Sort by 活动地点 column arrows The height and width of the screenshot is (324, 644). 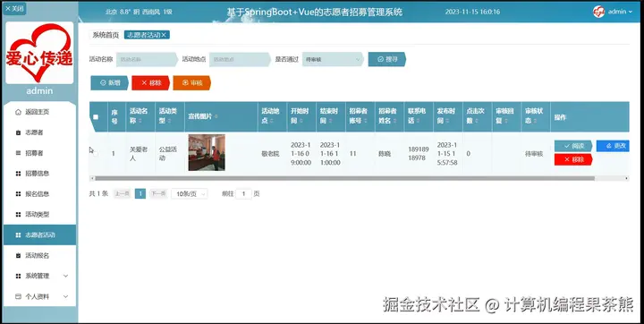[x=272, y=122]
